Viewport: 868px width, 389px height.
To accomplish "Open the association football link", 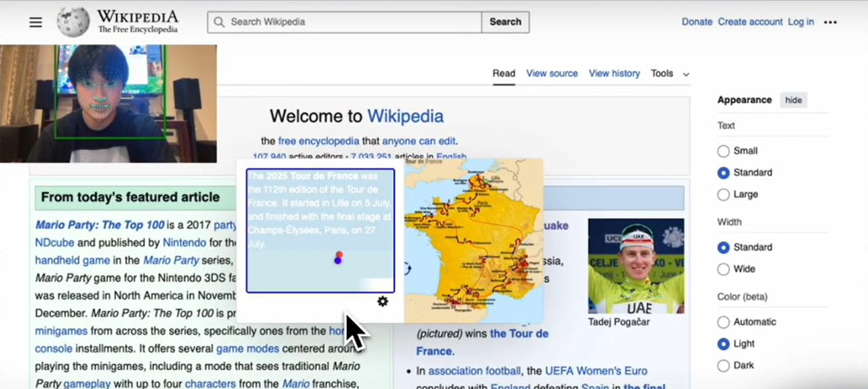I will tap(474, 371).
